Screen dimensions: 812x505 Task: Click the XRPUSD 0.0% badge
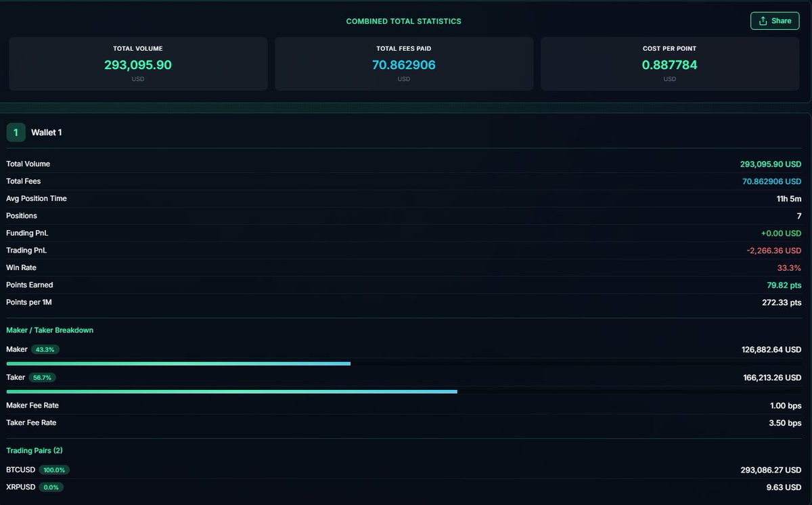coord(51,487)
